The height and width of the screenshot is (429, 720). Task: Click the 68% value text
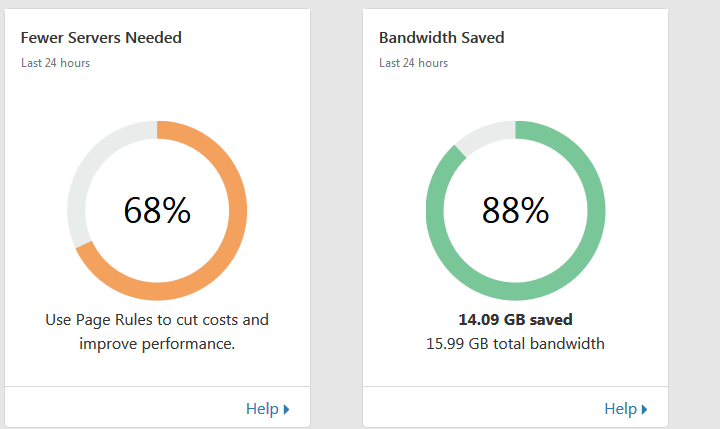(x=157, y=210)
